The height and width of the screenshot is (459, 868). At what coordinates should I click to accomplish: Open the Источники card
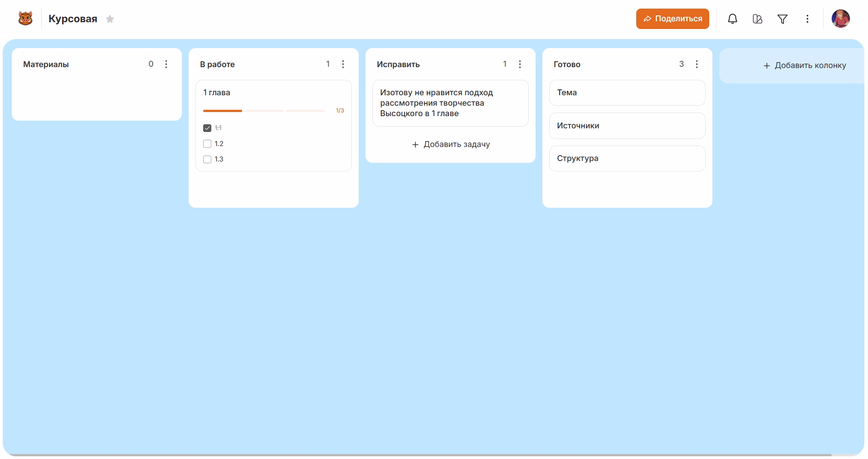coord(627,126)
